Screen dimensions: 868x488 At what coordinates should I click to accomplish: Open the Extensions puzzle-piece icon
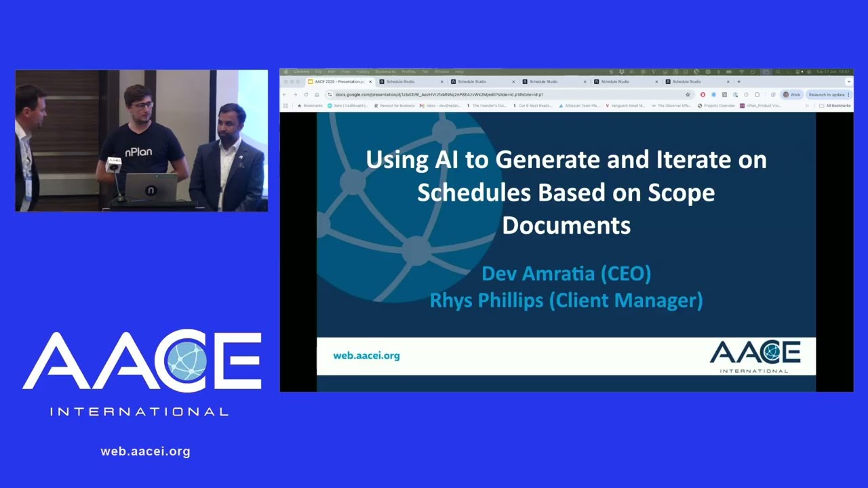point(757,95)
